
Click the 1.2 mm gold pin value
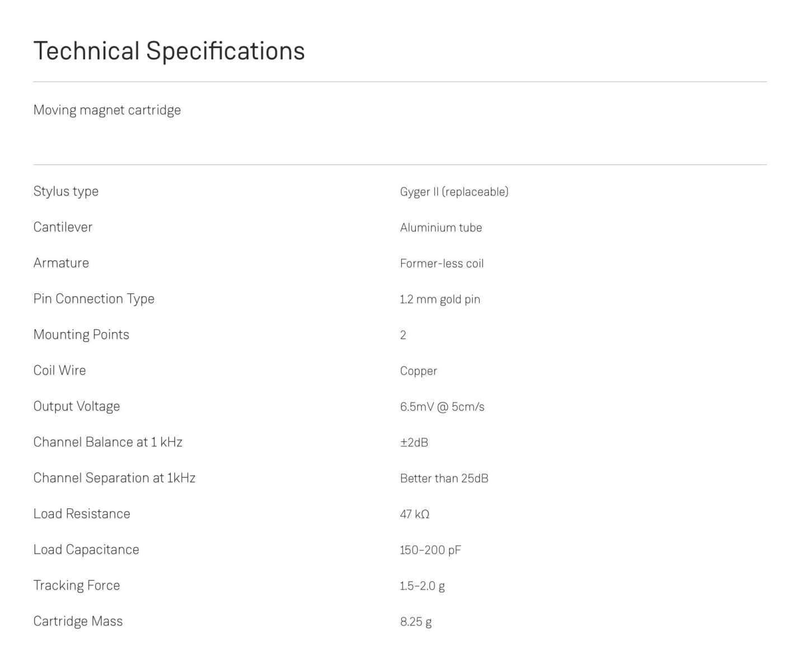[439, 300]
